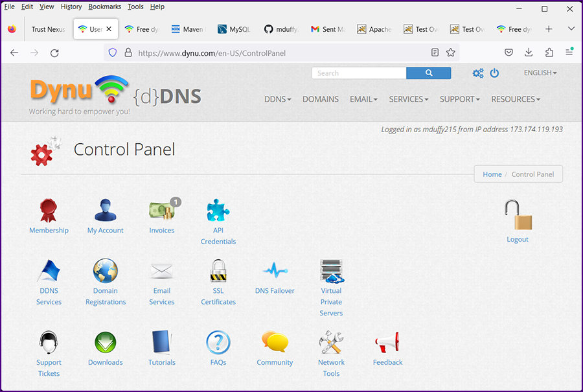583x392 pixels.
Task: Expand the SERVICES navigation dropdown
Action: click(409, 99)
